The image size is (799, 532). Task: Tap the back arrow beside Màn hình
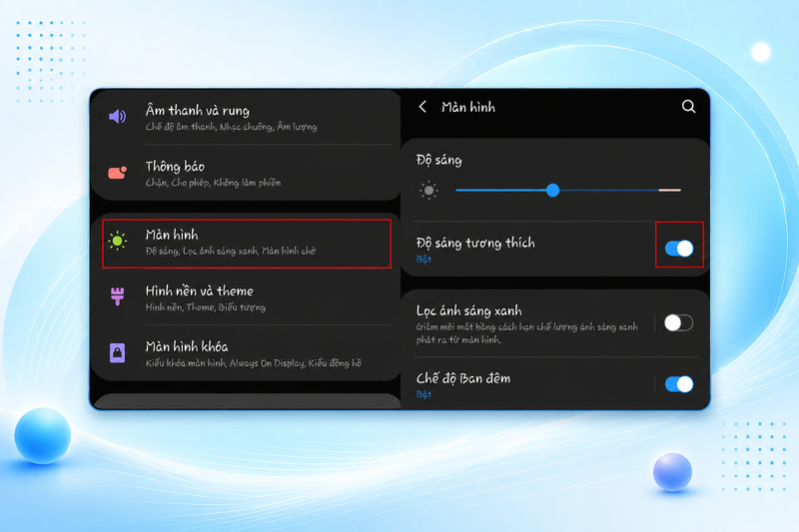[x=422, y=107]
